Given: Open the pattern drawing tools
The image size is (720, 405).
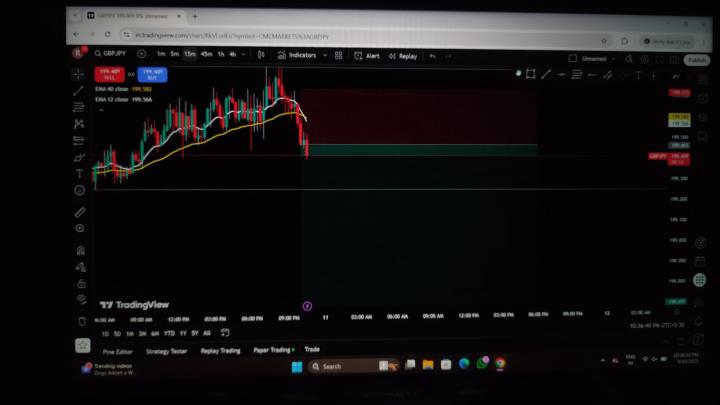Looking at the screenshot, I should coord(79,124).
